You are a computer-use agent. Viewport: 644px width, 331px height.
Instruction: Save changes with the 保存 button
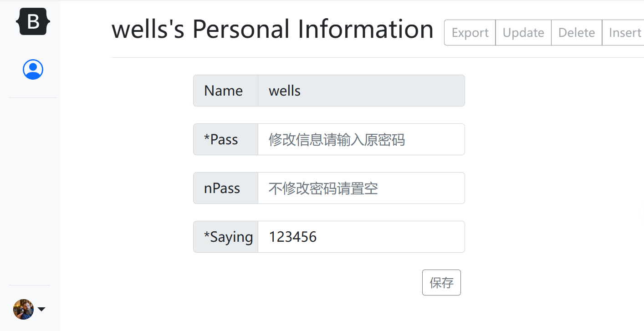[x=441, y=283]
